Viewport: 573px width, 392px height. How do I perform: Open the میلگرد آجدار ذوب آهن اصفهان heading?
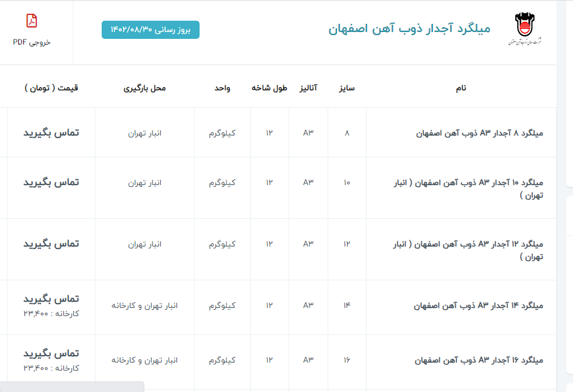coord(409,29)
